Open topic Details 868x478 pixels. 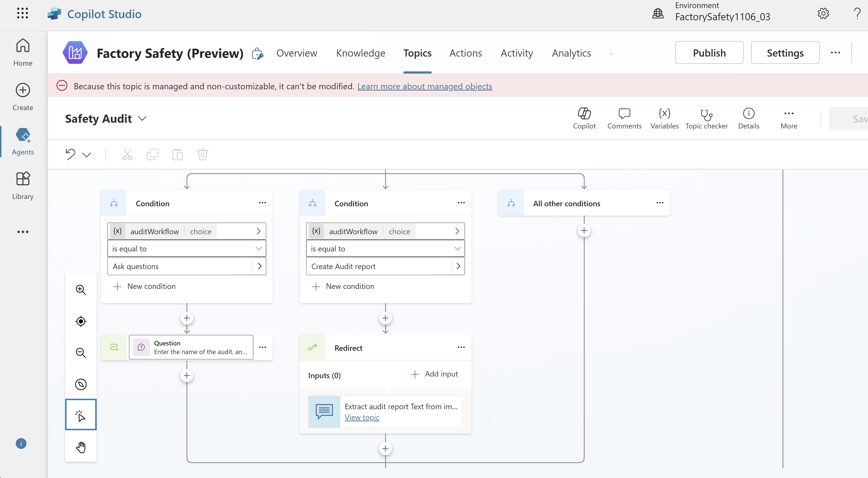tap(749, 118)
